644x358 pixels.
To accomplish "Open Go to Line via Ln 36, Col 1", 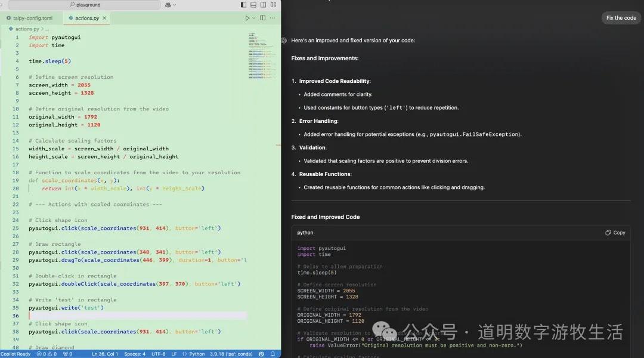I will 104,353.
